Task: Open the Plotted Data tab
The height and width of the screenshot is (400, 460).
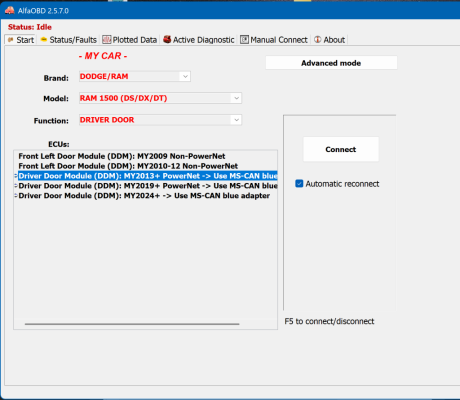Action: point(130,40)
